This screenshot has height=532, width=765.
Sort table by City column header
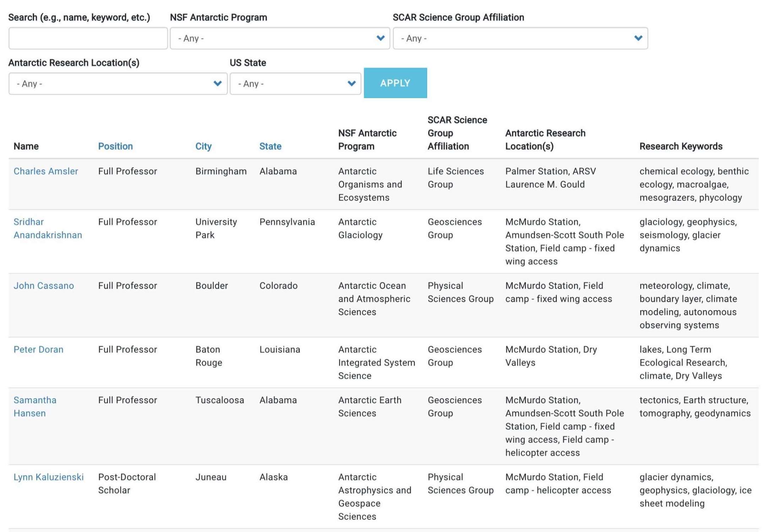click(x=203, y=146)
